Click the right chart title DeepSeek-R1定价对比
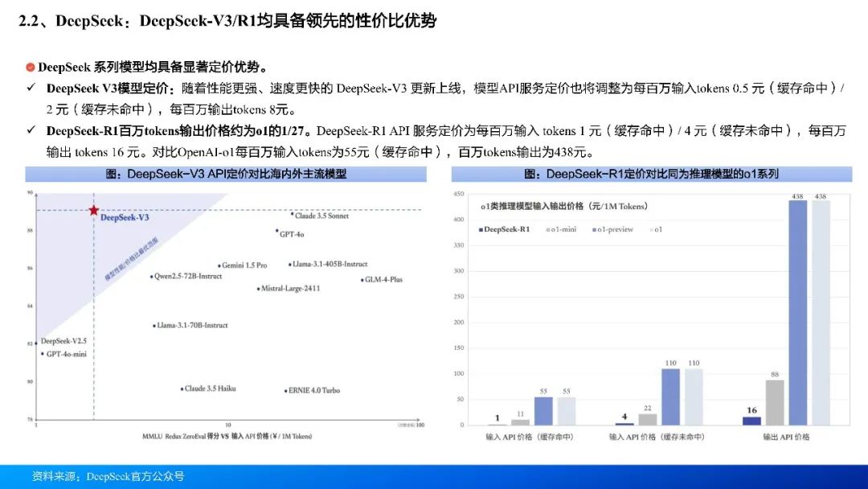 (x=652, y=174)
